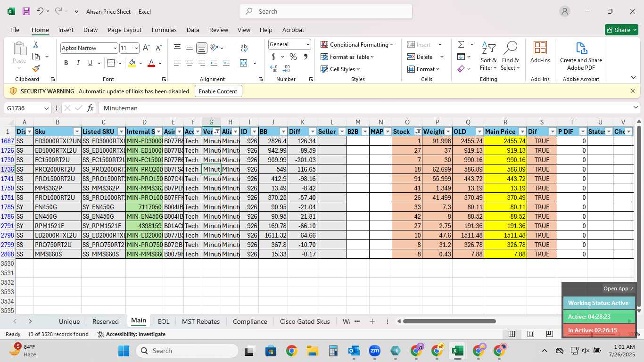
Task: Apply the yellow fill color swatch
Action: pos(132,63)
